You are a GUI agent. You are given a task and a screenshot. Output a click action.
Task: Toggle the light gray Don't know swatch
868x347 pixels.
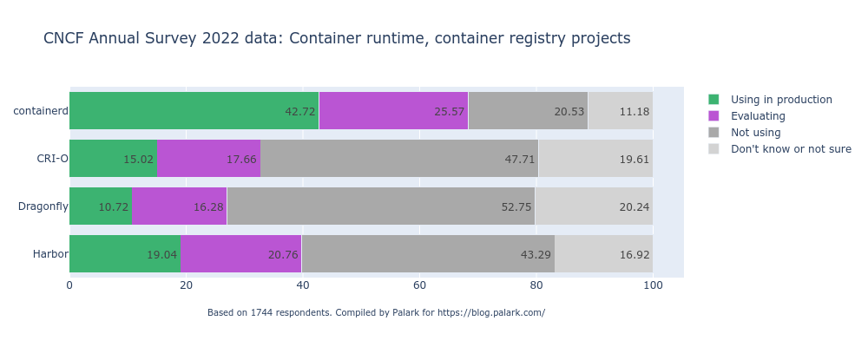(x=713, y=149)
